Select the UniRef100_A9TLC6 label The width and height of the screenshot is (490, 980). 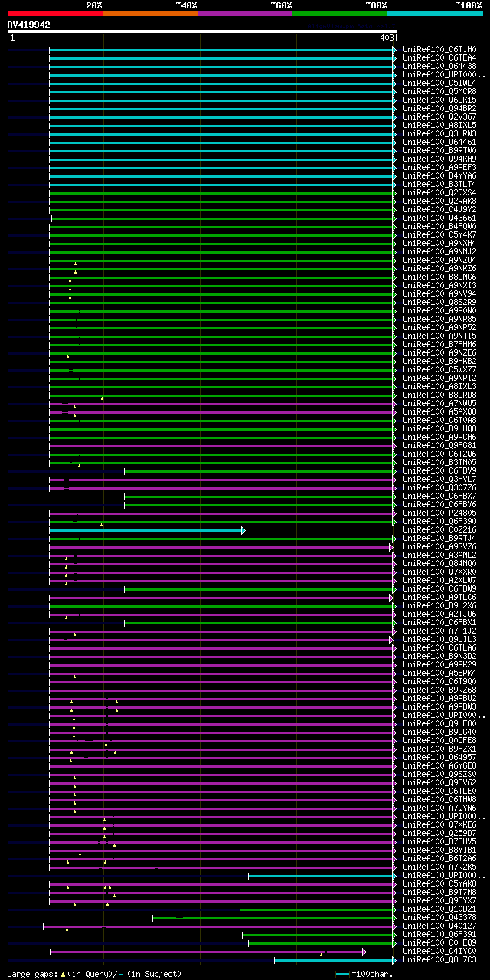click(439, 597)
